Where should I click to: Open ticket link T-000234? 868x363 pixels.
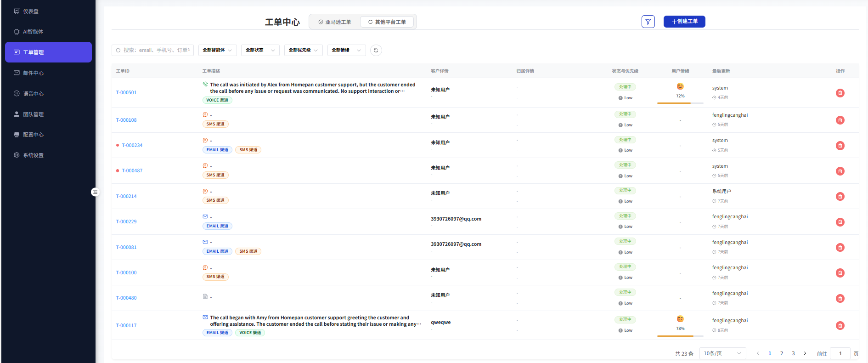click(132, 146)
